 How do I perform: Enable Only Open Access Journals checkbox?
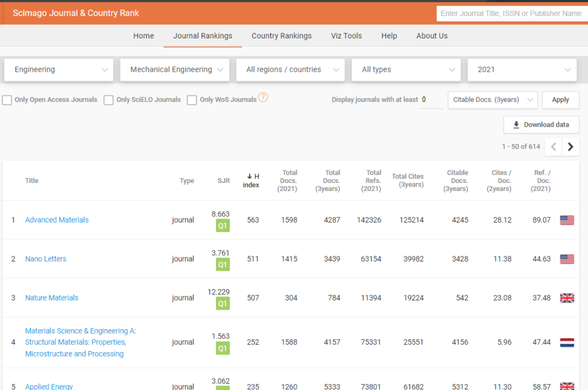(x=7, y=100)
